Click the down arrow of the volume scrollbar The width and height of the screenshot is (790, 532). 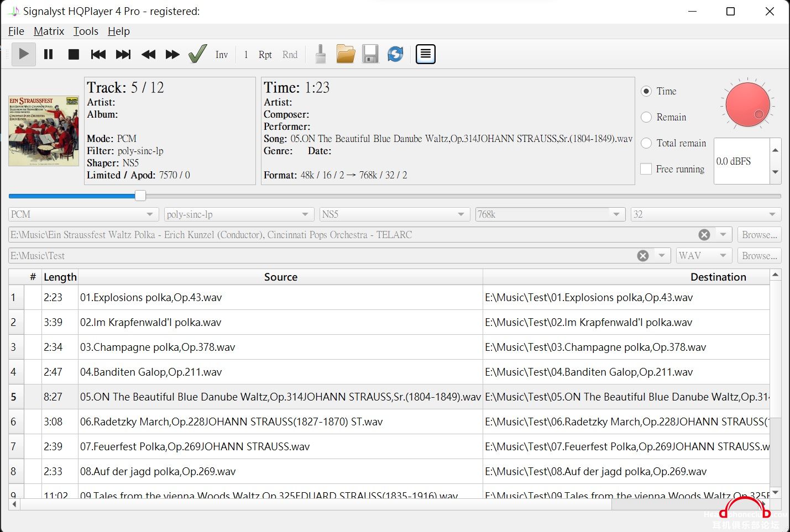(x=775, y=172)
